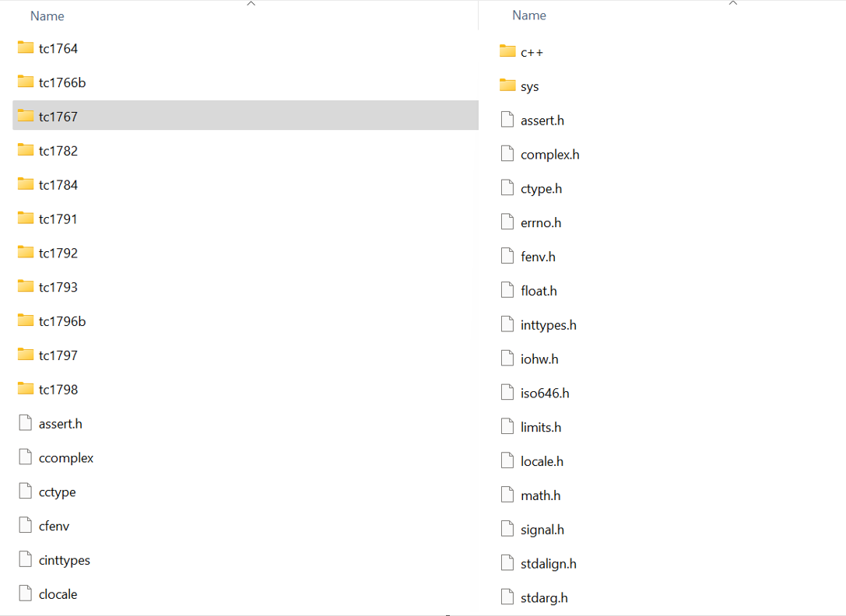
Task: Click the stdalign.h file icon
Action: click(x=507, y=564)
